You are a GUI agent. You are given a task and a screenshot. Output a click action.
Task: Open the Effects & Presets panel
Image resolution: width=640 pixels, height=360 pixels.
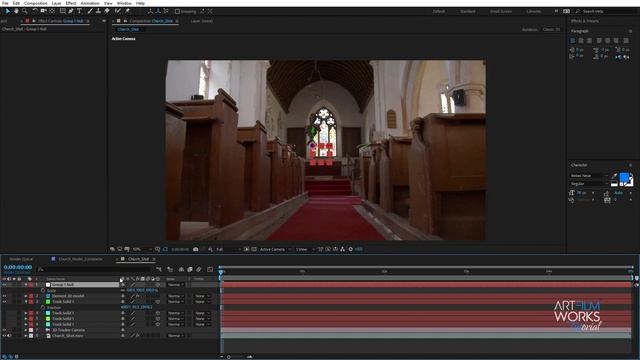click(585, 21)
